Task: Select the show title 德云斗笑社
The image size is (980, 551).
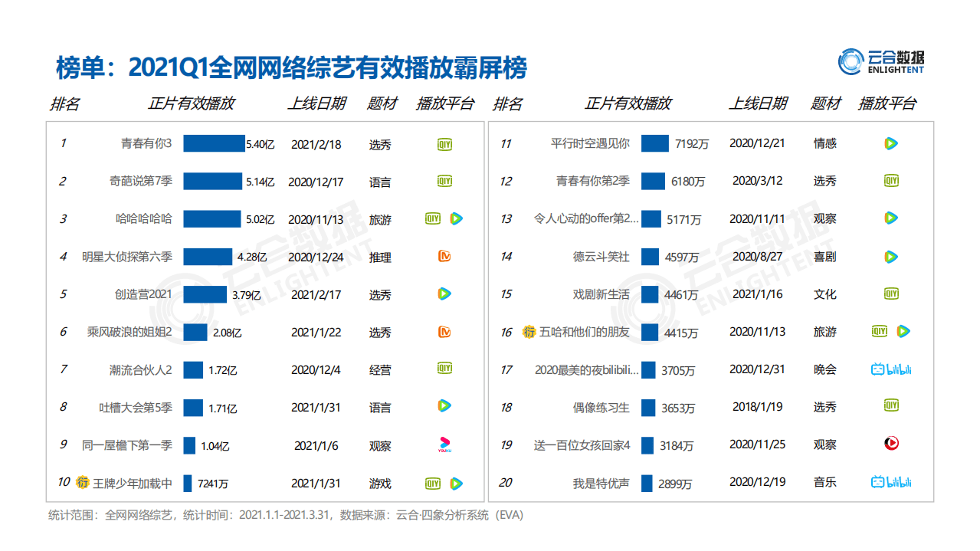Action: click(601, 257)
